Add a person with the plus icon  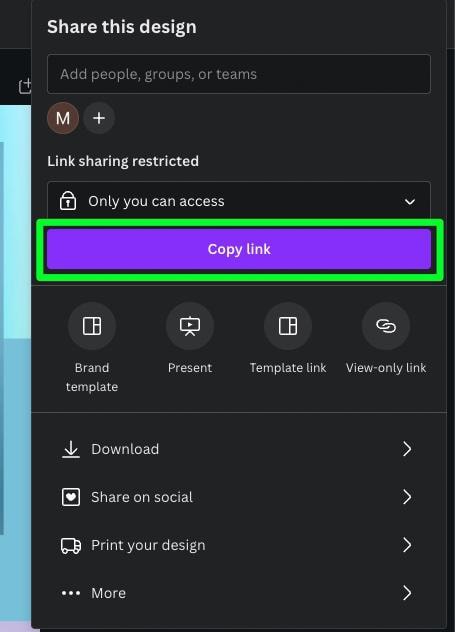[99, 118]
